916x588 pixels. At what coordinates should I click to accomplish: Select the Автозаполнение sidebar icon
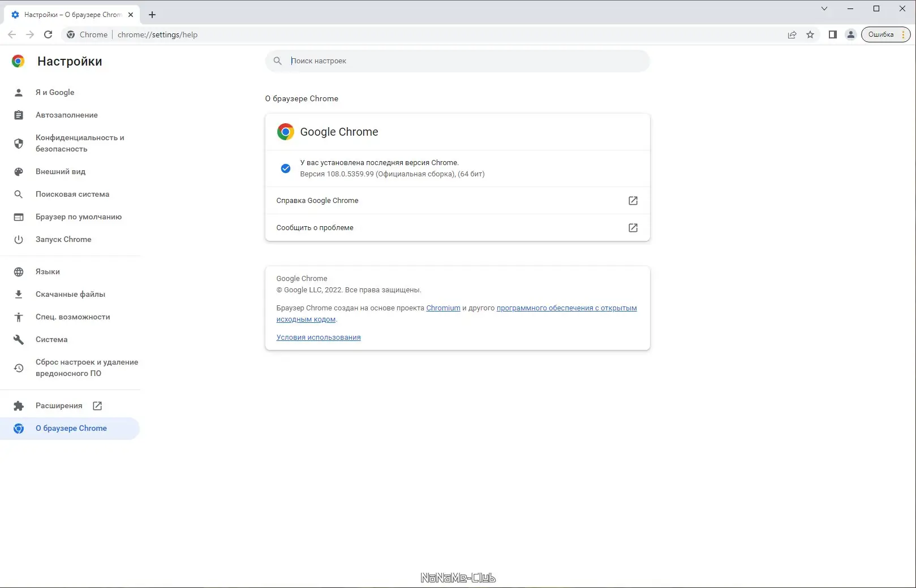pos(19,115)
